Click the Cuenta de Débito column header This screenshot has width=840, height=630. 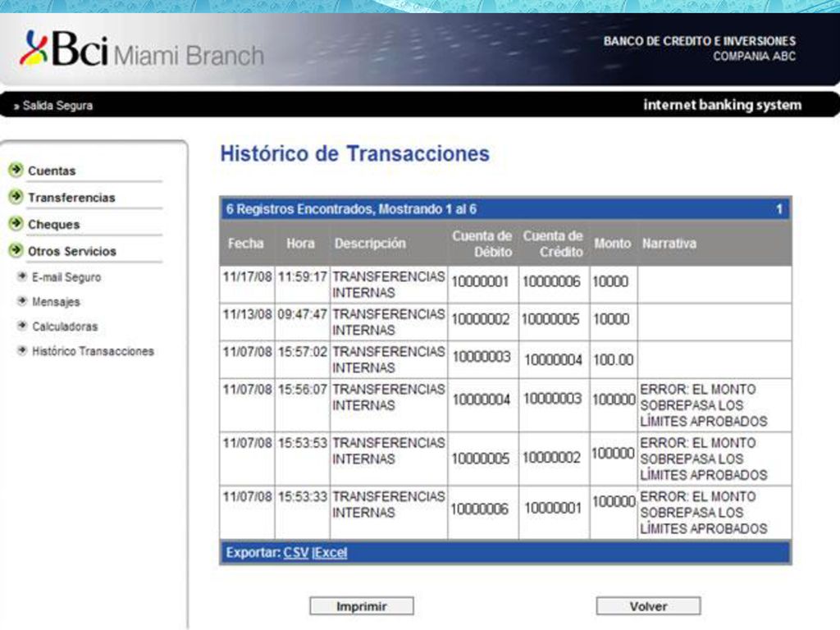(x=482, y=244)
